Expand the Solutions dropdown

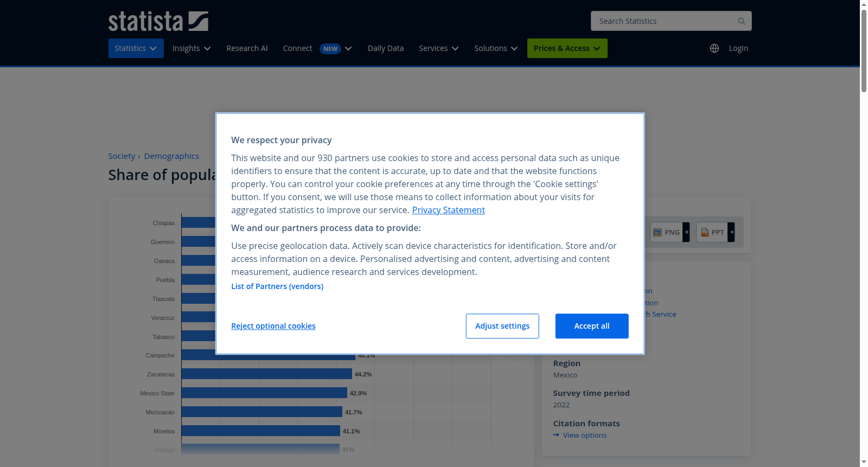tap(496, 48)
